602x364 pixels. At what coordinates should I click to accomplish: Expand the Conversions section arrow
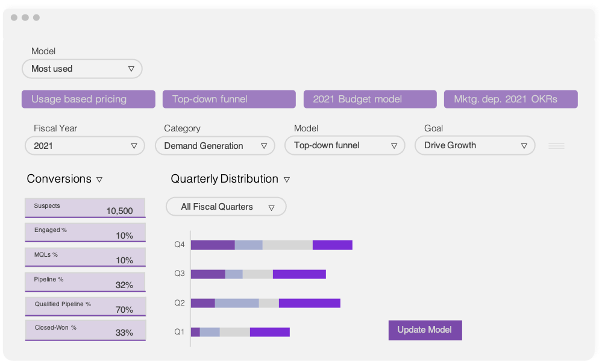[x=99, y=180]
